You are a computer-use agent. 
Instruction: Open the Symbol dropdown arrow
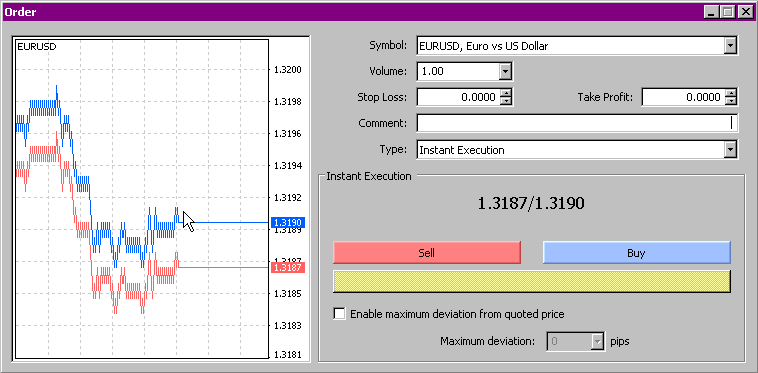[730, 46]
